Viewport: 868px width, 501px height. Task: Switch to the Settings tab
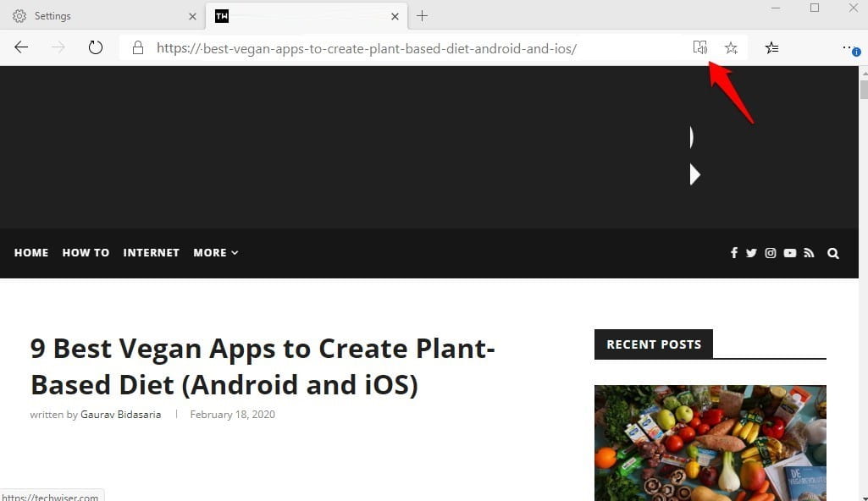tap(102, 16)
